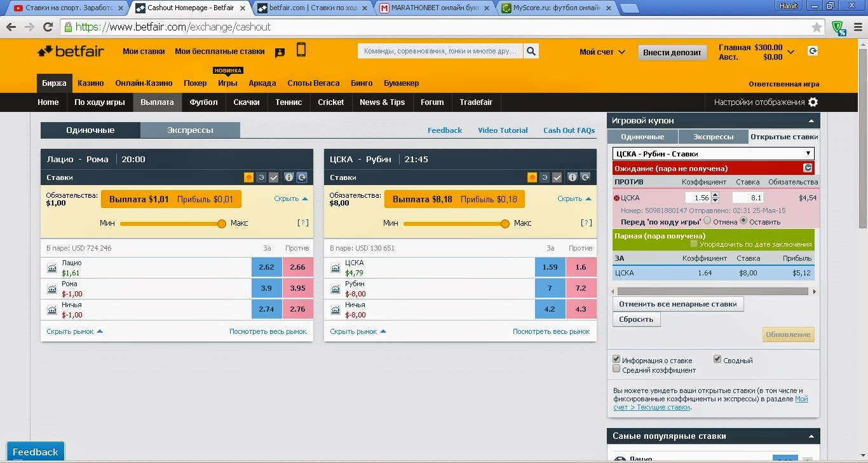Switch to the MARATHONBET browser tab

point(435,8)
